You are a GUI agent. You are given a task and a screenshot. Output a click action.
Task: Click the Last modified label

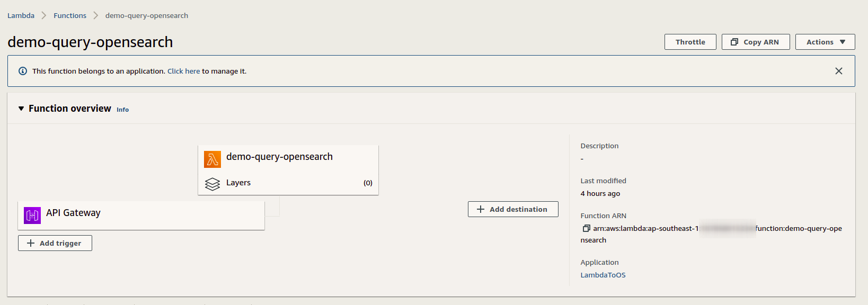tap(603, 181)
